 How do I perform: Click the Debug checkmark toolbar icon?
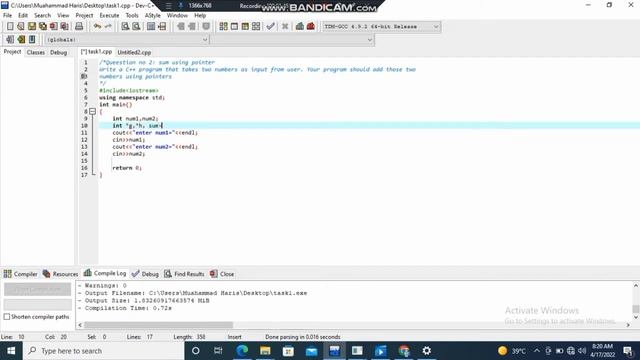(270, 27)
